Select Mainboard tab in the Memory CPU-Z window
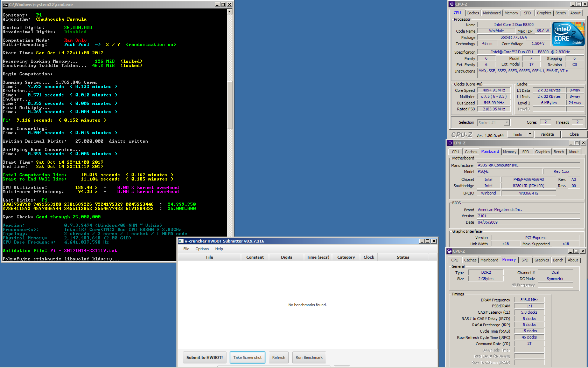Screen dimensions: 588x368 [x=489, y=260]
